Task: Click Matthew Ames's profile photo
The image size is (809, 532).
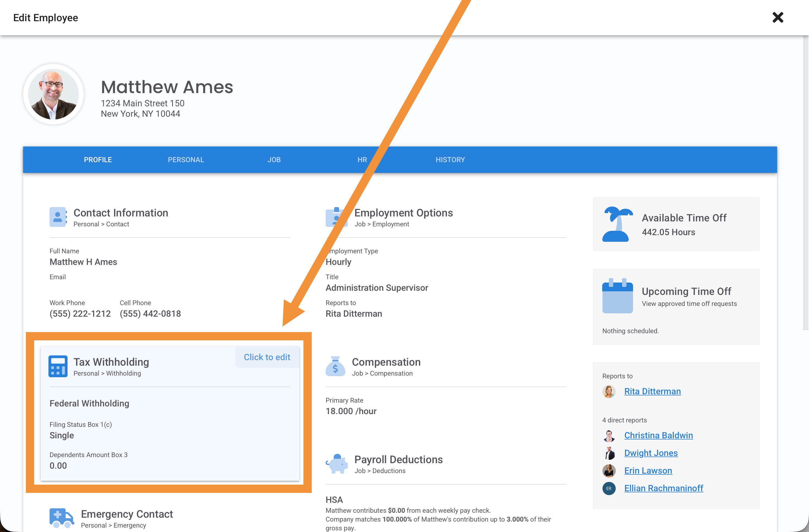Action: click(x=53, y=94)
